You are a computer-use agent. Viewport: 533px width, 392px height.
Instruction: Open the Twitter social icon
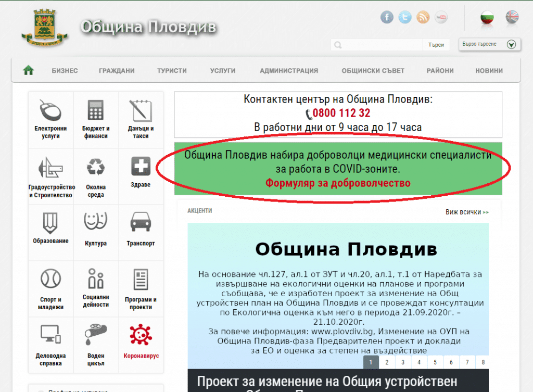[x=405, y=18]
